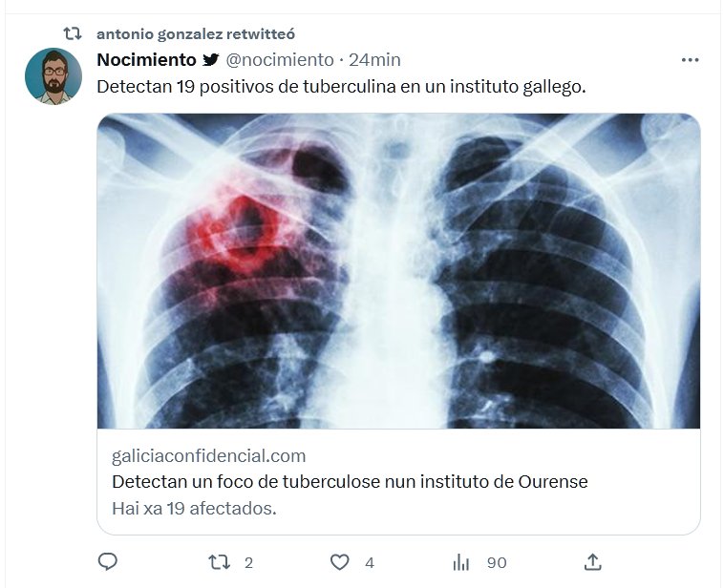Click the small retweet icon above the avatar
The height and width of the screenshot is (588, 724).
pos(73,33)
